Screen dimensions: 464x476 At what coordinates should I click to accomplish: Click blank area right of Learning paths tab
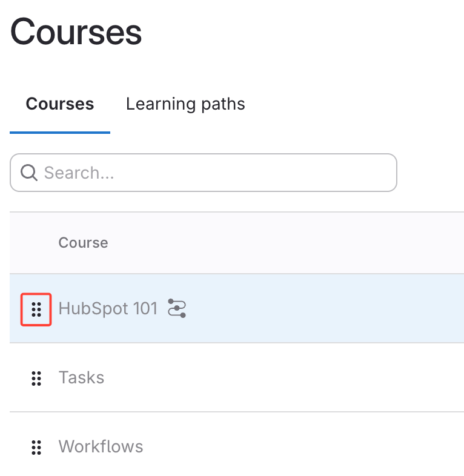[x=357, y=104]
